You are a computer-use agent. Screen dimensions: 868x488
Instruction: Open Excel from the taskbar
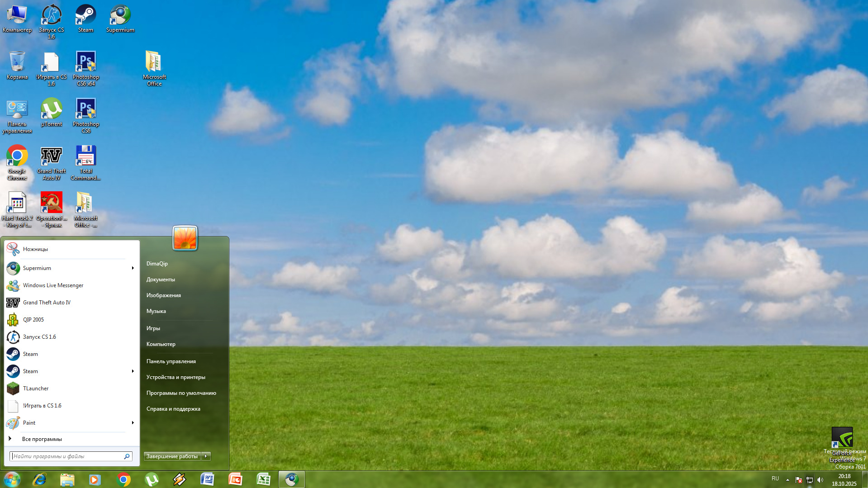tap(263, 479)
